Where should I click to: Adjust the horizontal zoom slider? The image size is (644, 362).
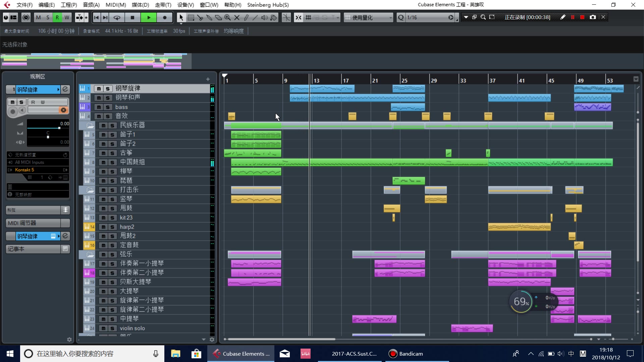coord(612,339)
